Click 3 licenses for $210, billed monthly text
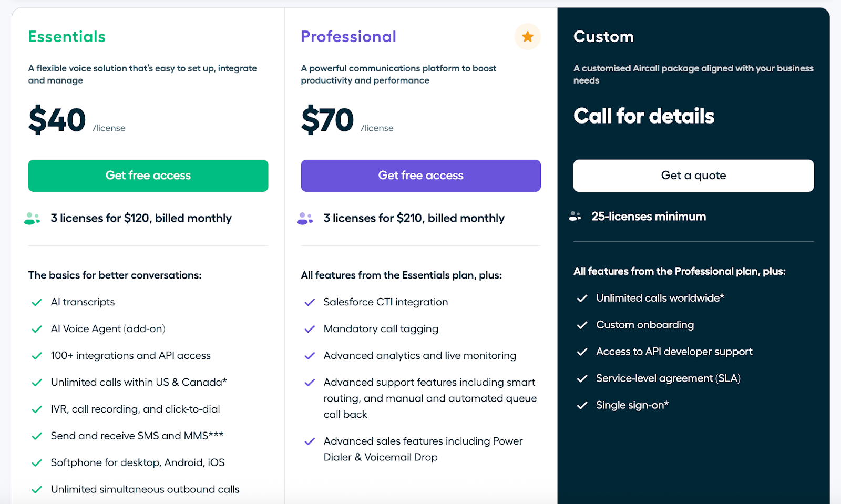The height and width of the screenshot is (504, 841). pos(413,218)
